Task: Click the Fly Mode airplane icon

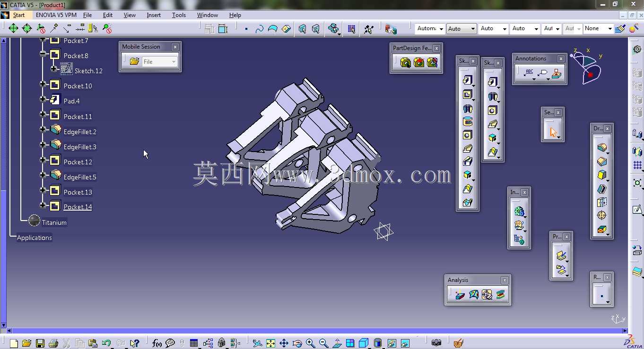Action: tap(257, 343)
